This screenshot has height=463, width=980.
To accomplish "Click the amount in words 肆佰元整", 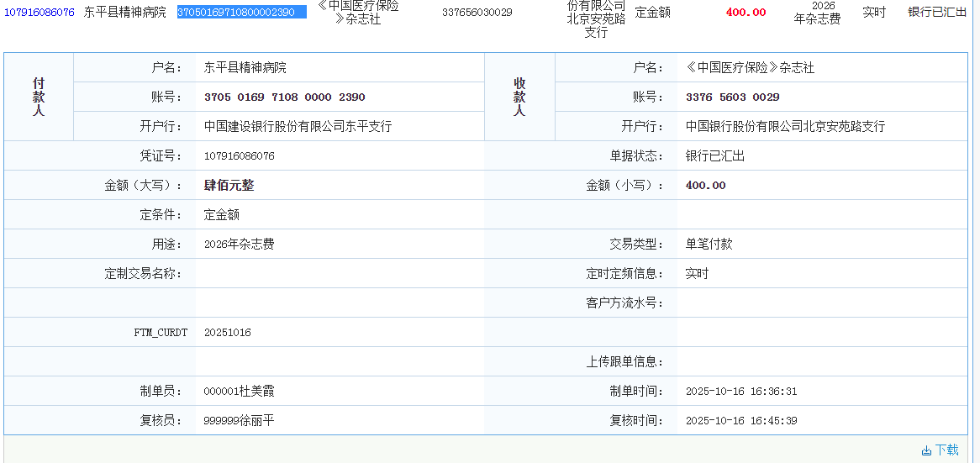I will tap(229, 185).
